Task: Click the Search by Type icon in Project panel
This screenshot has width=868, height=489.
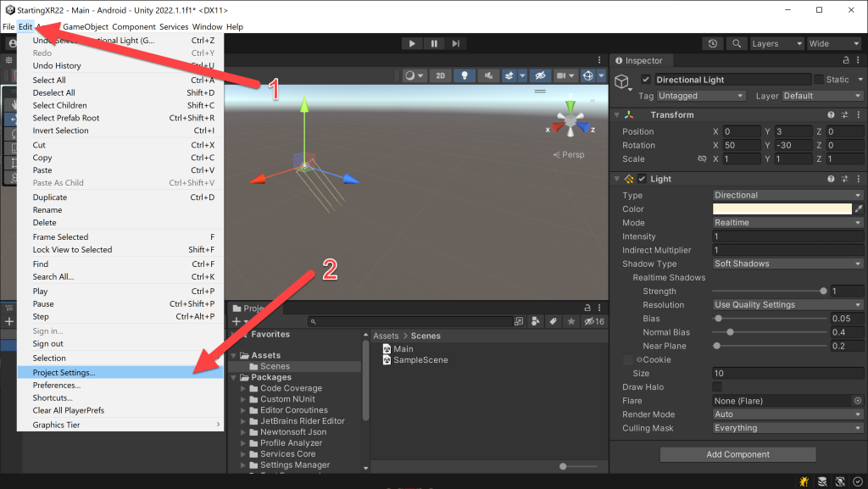Action: pos(536,321)
